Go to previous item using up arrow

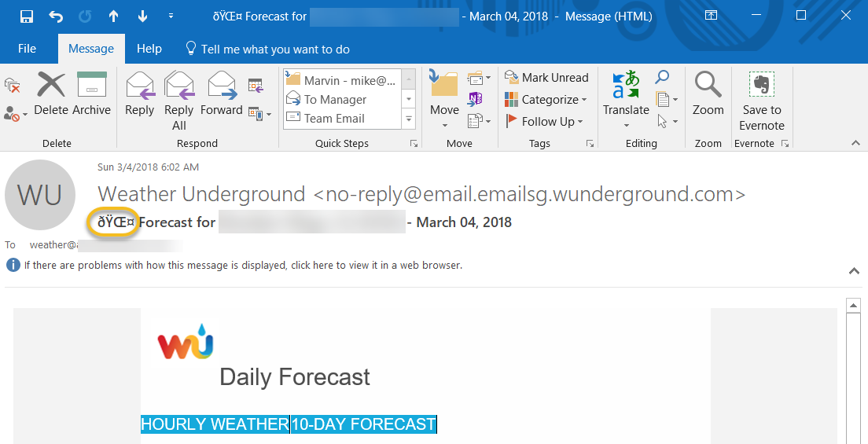[113, 16]
